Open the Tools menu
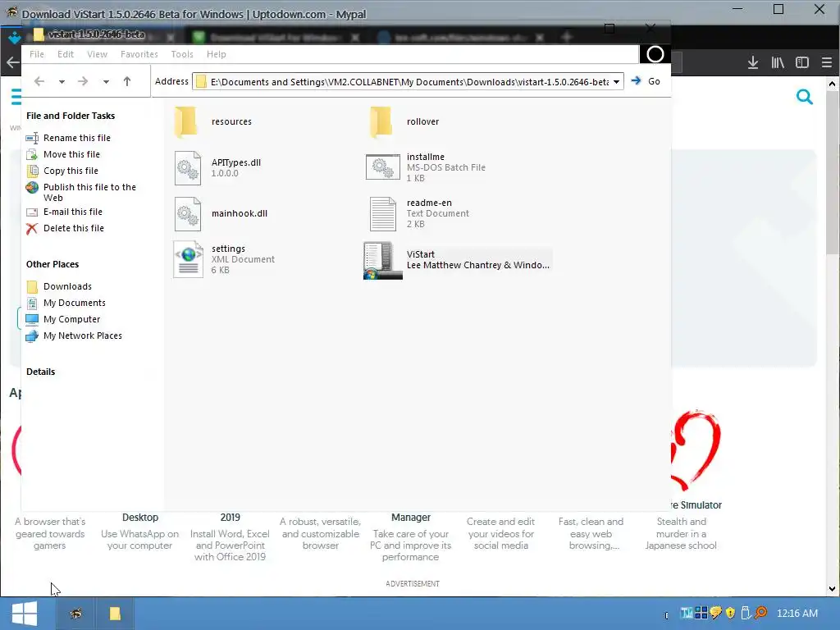The height and width of the screenshot is (630, 840). pyautogui.click(x=182, y=54)
